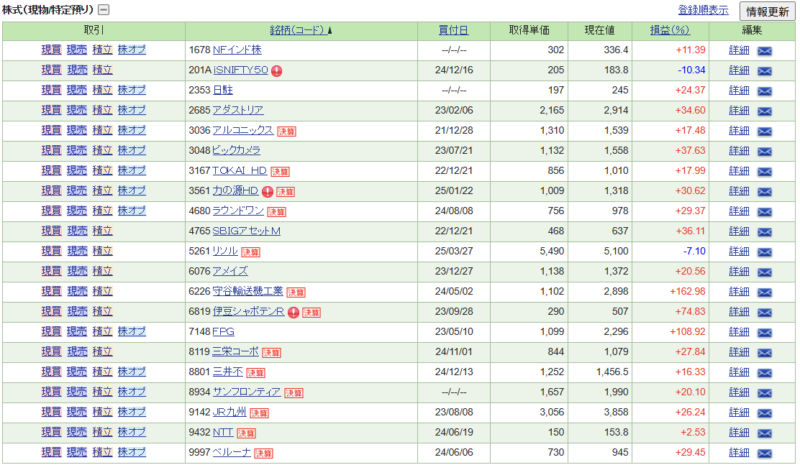The width and height of the screenshot is (800, 465).
Task: Click mail icon for 2685 アダストリア row
Action: [764, 111]
